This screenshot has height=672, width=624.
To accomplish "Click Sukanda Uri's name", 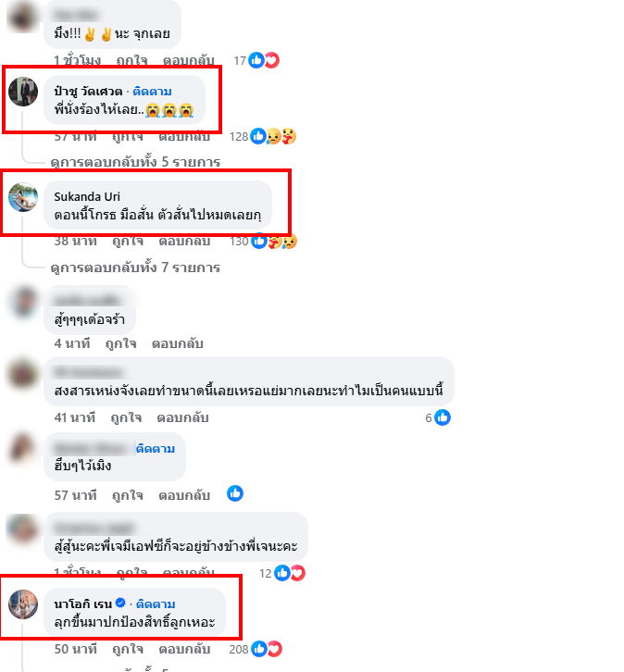I will click(x=87, y=197).
